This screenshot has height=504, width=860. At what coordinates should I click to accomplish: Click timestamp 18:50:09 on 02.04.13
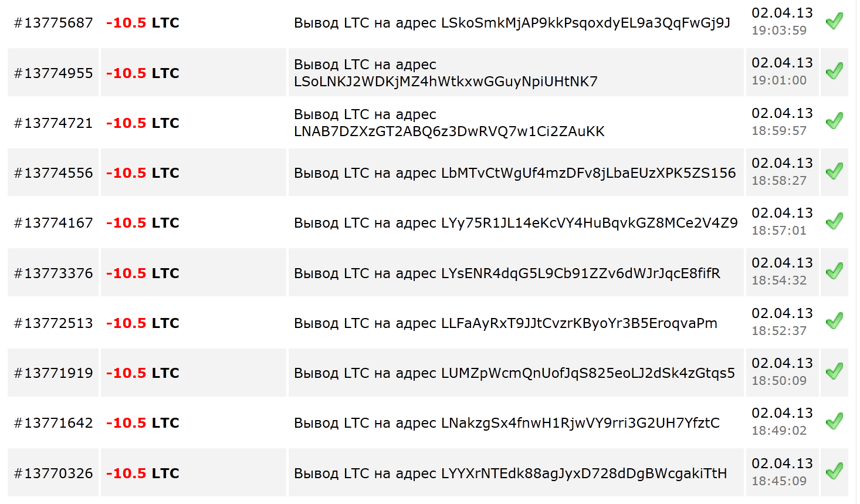point(779,381)
